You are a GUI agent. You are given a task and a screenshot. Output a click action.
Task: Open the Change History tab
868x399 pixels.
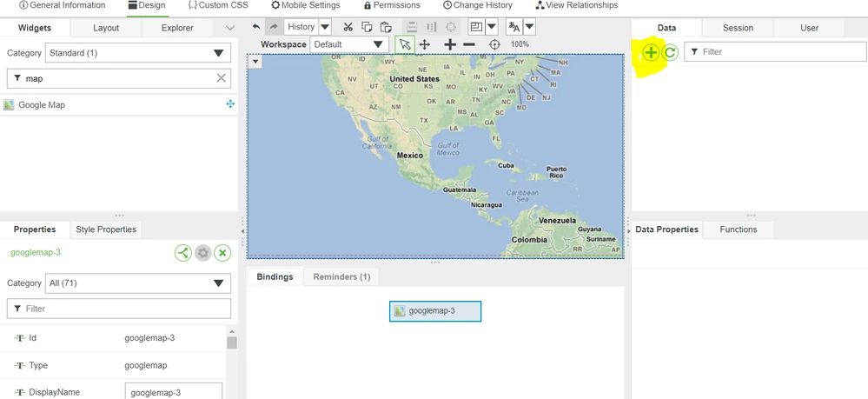(x=478, y=5)
